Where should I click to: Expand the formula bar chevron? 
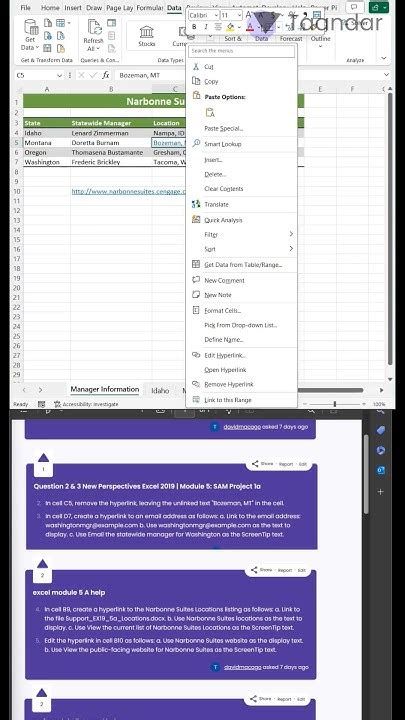coord(387,75)
